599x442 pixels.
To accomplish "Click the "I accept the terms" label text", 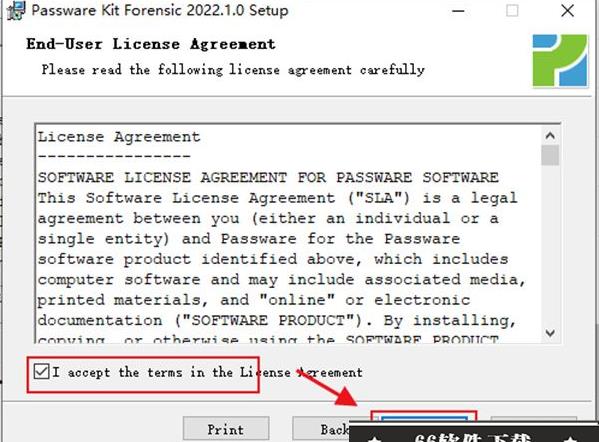I will click(207, 372).
